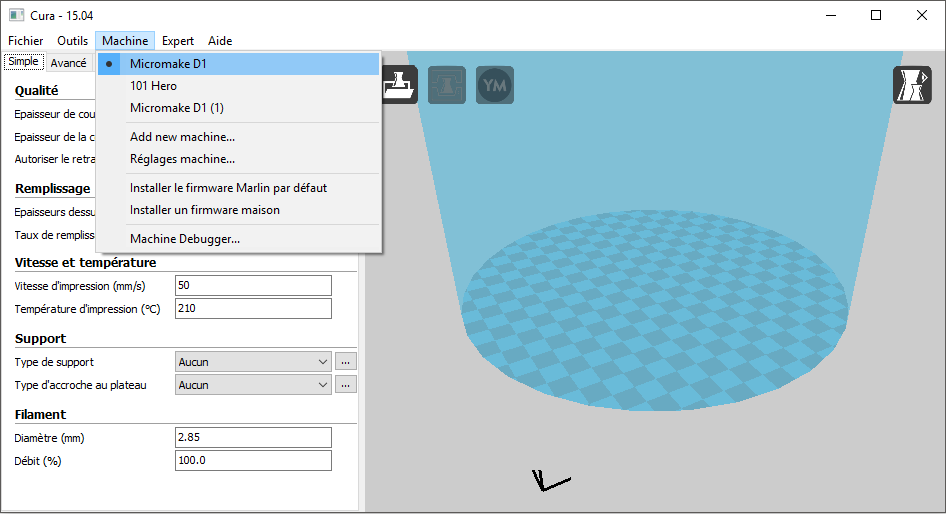Select Micromake D1 (1) machine
Image resolution: width=946 pixels, height=514 pixels.
(239, 108)
